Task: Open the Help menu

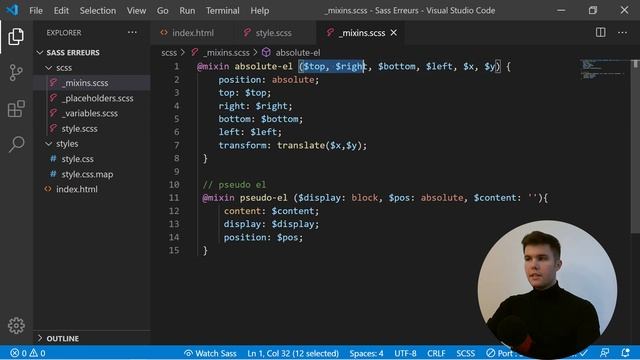Action: pyautogui.click(x=260, y=11)
